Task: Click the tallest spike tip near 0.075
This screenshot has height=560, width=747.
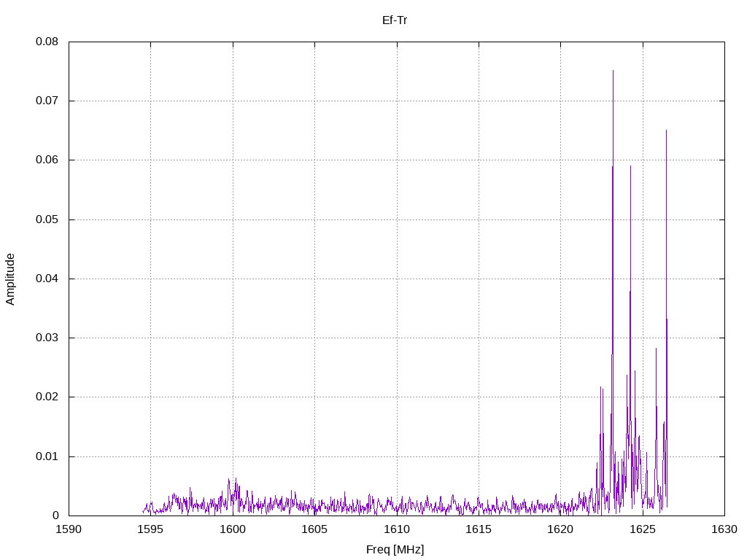Action: click(x=613, y=71)
